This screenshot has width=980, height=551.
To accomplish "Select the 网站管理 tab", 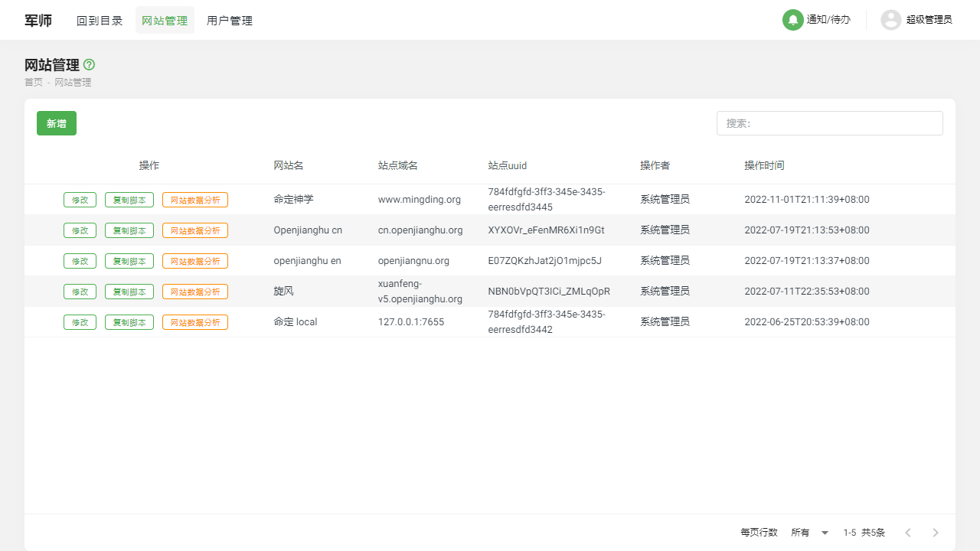I will [165, 21].
